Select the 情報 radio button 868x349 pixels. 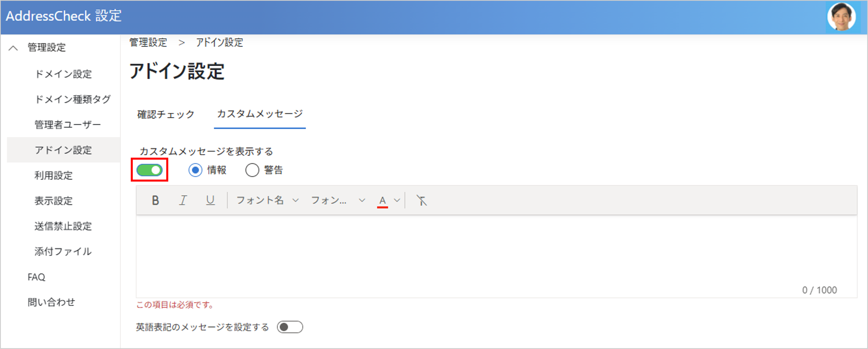click(195, 170)
